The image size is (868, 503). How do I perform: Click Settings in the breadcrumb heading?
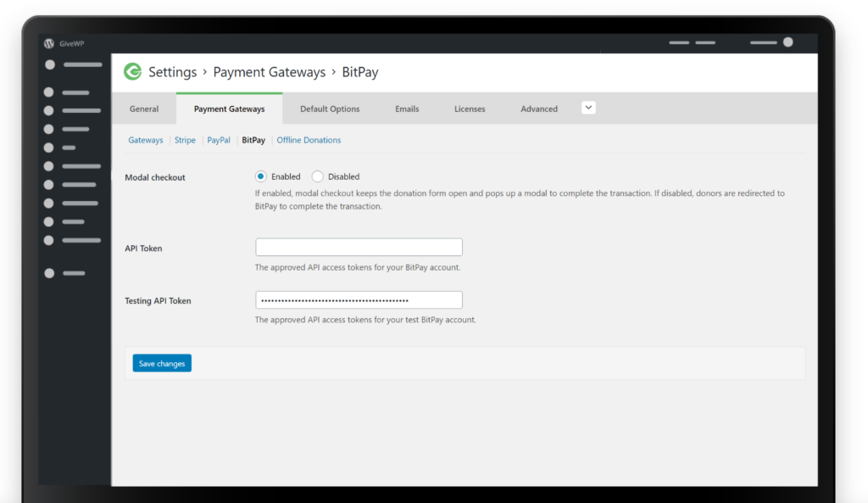173,72
